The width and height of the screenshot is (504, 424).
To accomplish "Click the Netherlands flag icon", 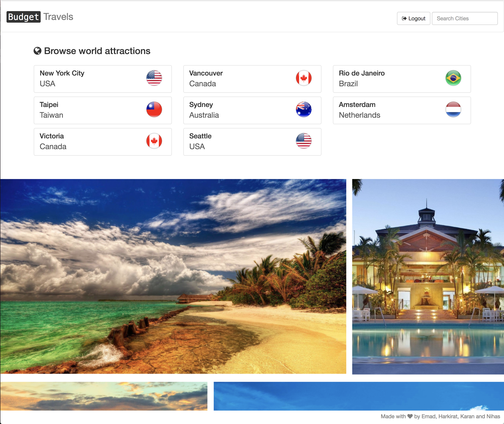I will pyautogui.click(x=453, y=110).
